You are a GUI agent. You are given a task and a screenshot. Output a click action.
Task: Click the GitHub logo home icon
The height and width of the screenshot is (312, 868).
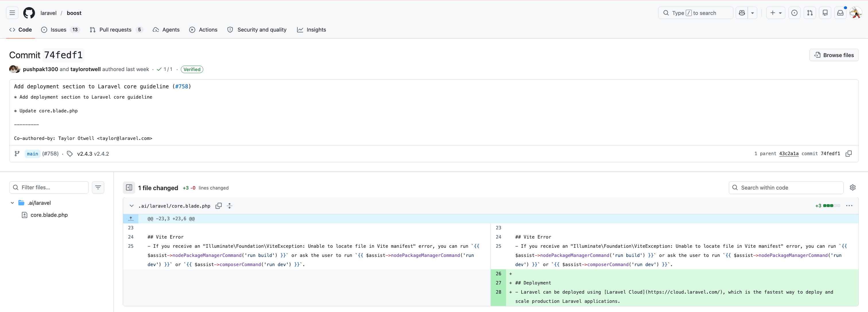[x=29, y=13]
